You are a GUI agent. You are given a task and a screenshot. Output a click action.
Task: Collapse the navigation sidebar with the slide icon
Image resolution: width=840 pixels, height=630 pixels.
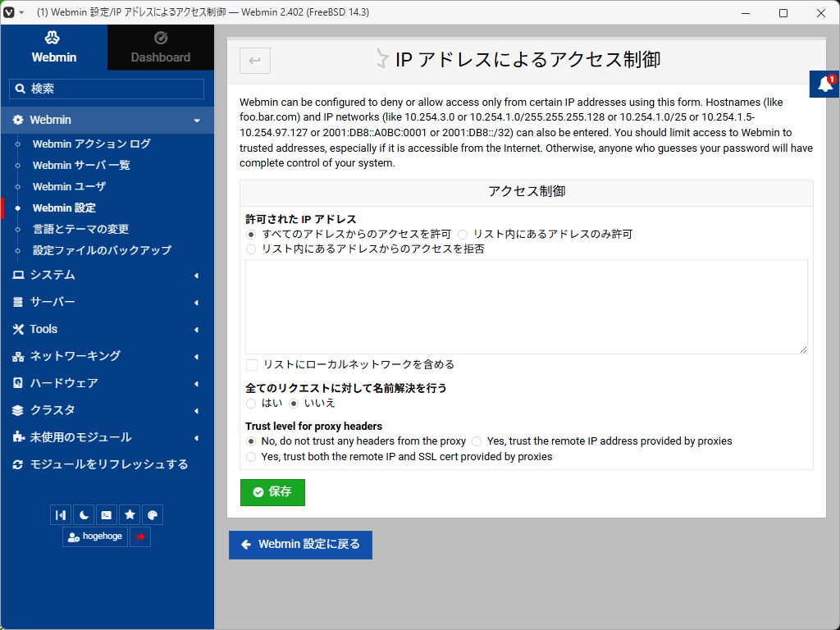point(61,515)
